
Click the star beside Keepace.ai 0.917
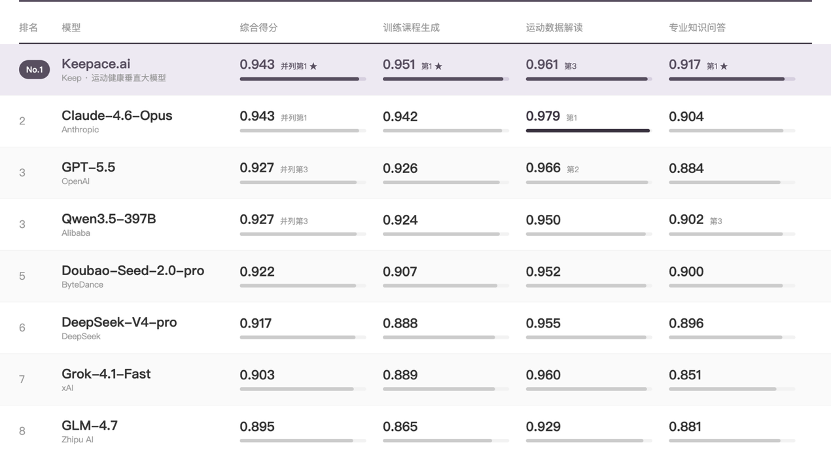[x=724, y=66]
